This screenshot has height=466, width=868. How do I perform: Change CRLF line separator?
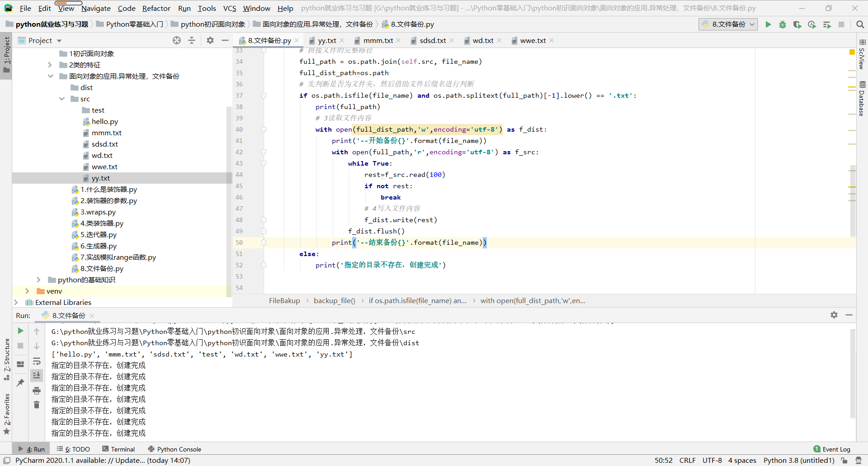687,460
